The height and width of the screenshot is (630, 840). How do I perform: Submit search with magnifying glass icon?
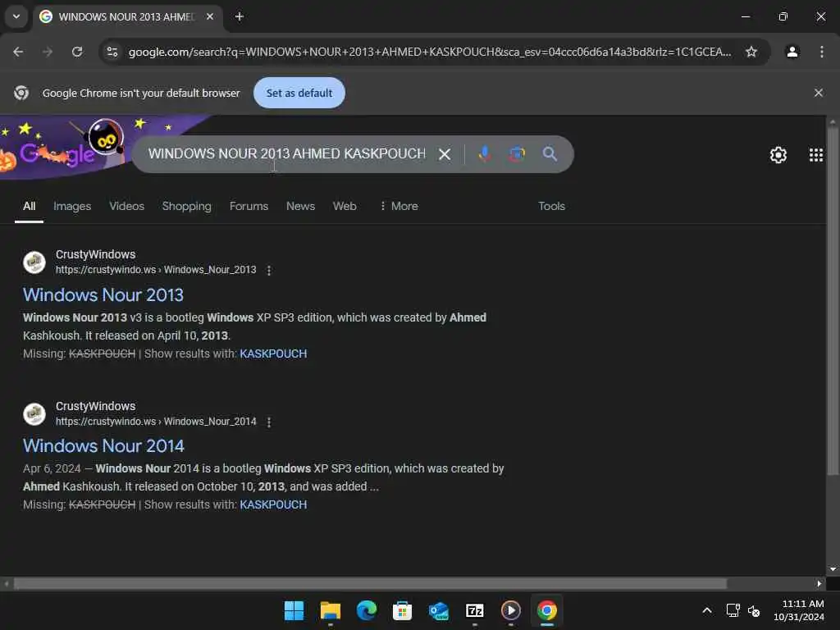tap(550, 154)
